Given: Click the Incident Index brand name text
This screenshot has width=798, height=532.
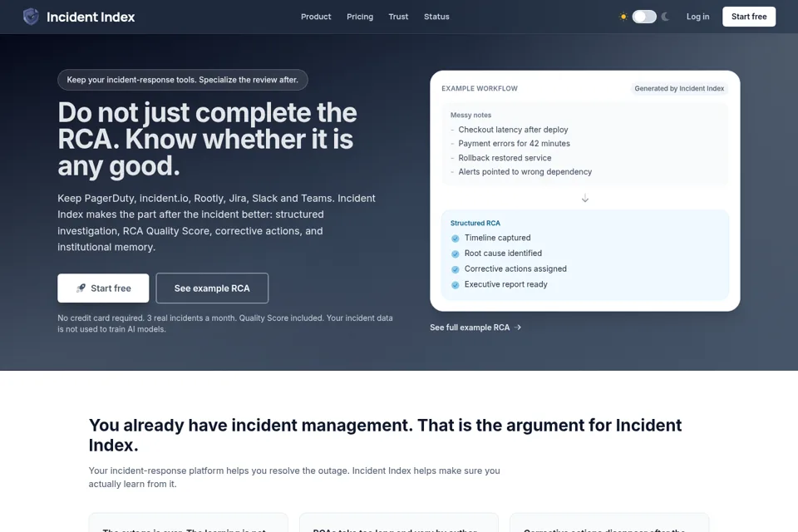Looking at the screenshot, I should (x=91, y=17).
